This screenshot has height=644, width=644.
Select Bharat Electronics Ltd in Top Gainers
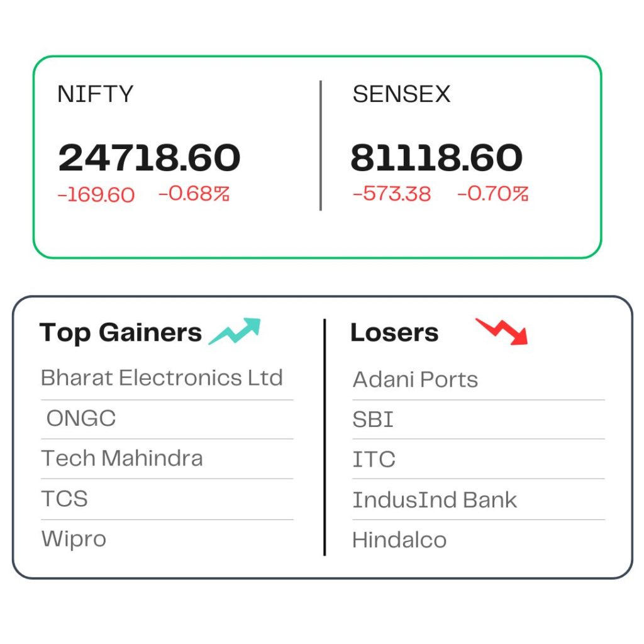tap(162, 378)
